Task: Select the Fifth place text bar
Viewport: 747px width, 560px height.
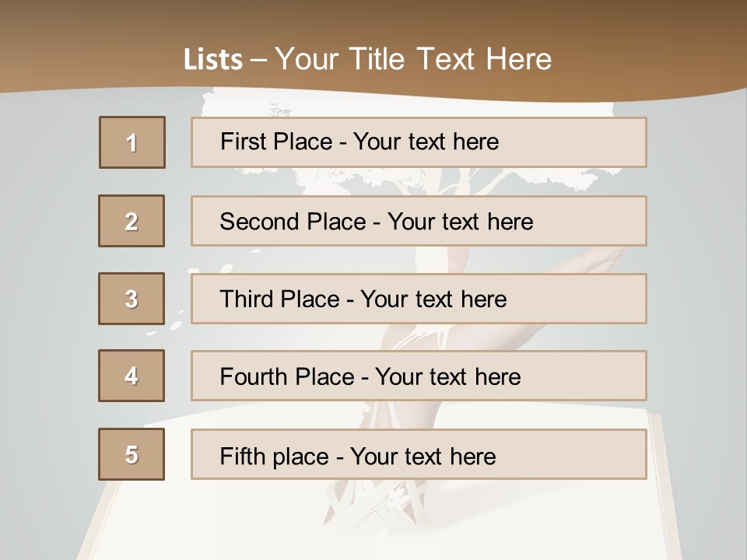Action: 419,453
